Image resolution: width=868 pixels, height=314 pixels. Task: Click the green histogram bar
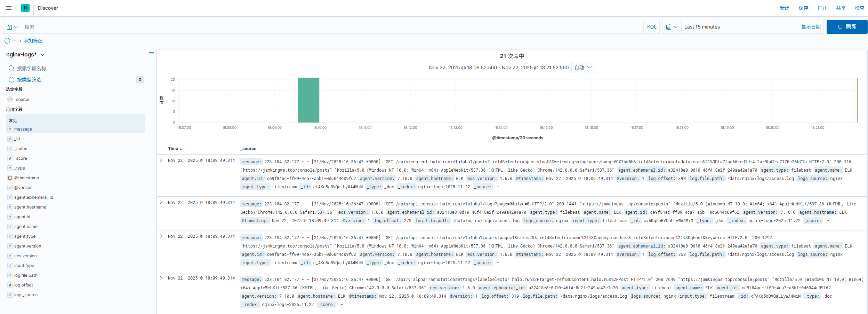[x=308, y=100]
